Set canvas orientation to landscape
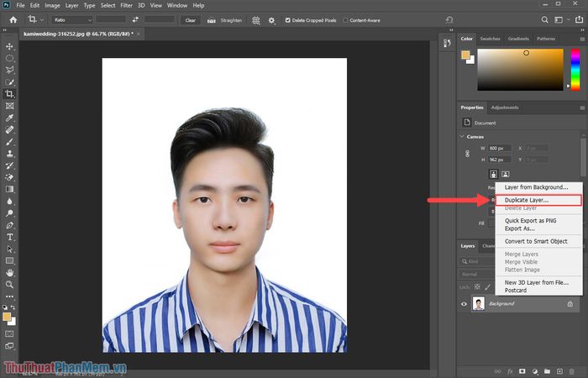The image size is (588, 378). coord(506,174)
